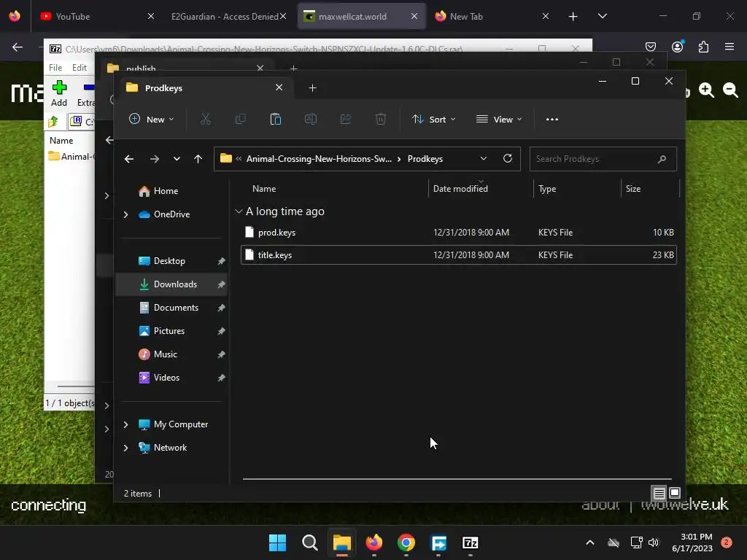Expand OneDrive in navigation pane
This screenshot has width=747, height=560.
tap(125, 215)
